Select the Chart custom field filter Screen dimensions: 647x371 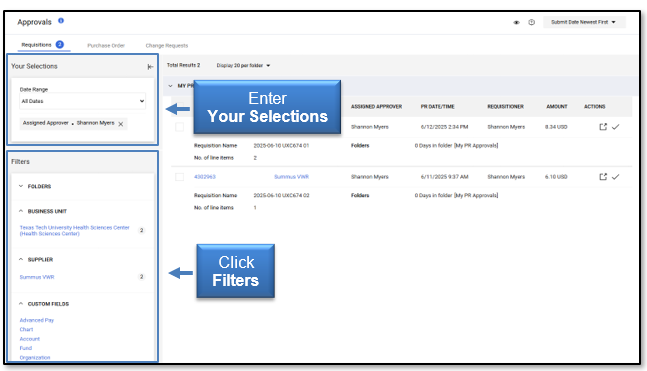click(26, 329)
